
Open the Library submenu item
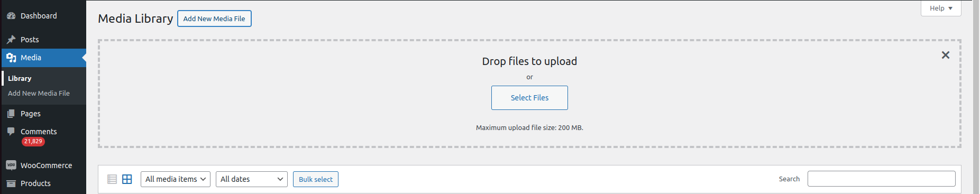(20, 78)
